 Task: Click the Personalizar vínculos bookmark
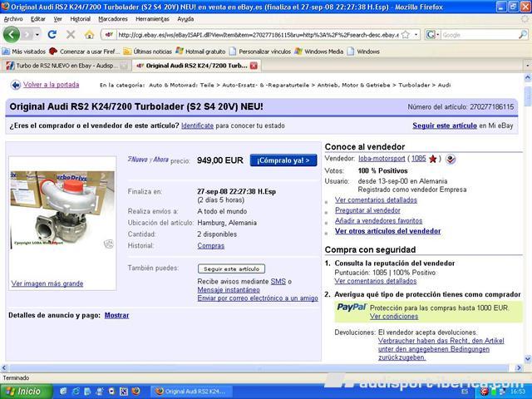pyautogui.click(x=260, y=52)
